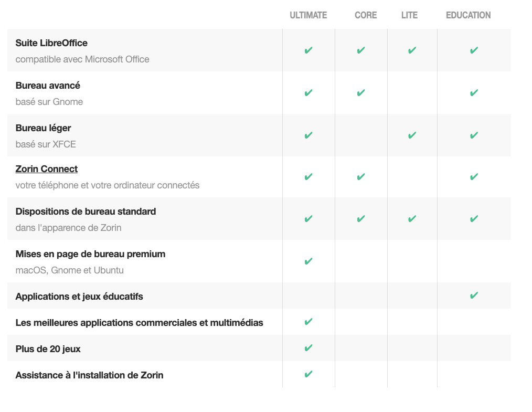Screen dimensions: 532x412
Task: Click Core checkmark for Bureau avancé
Action: click(361, 93)
